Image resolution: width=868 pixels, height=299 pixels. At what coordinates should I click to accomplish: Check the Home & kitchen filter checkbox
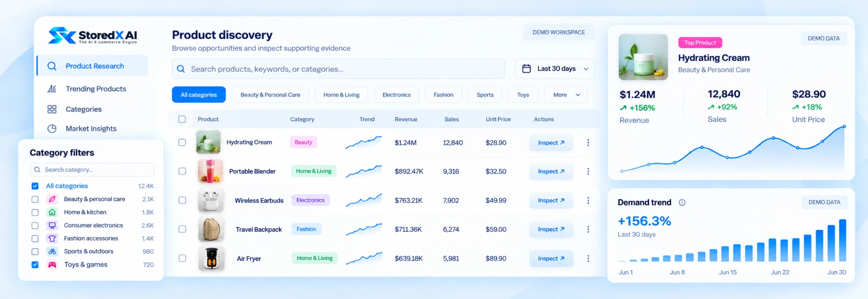tap(35, 212)
